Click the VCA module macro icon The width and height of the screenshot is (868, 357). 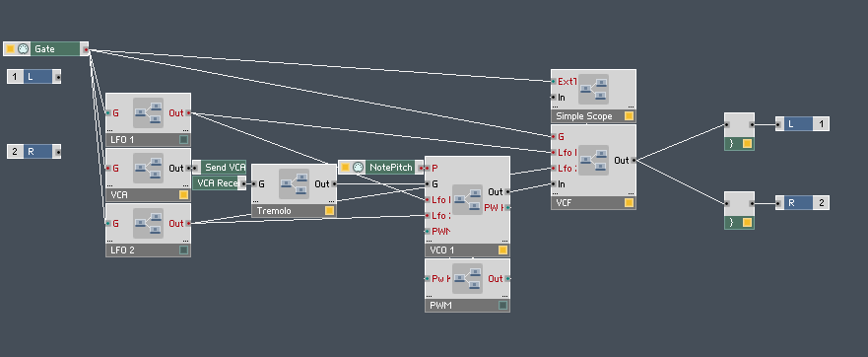(148, 168)
